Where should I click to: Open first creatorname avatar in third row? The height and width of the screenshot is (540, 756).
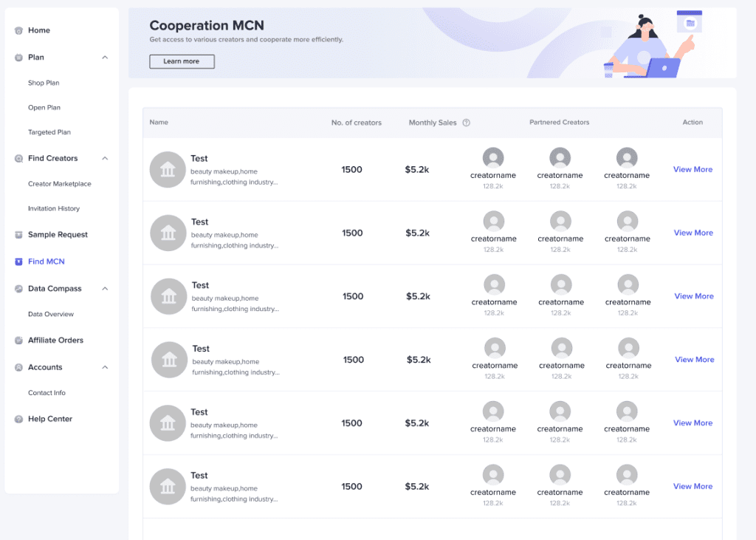coord(494,284)
